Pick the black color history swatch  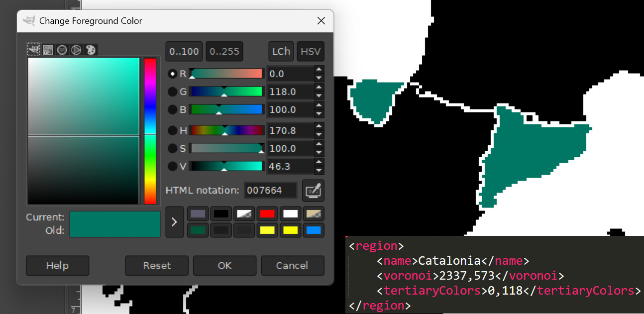[221, 214]
